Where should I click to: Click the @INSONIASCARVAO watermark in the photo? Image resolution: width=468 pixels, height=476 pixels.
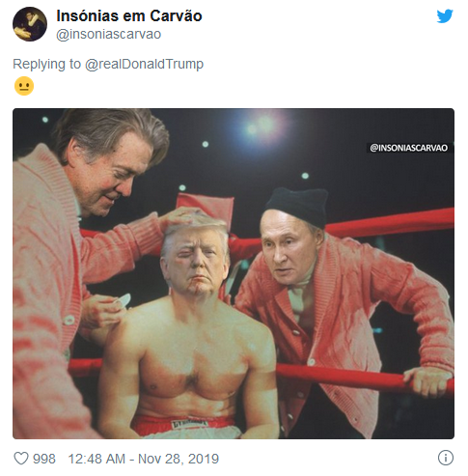pos(408,148)
